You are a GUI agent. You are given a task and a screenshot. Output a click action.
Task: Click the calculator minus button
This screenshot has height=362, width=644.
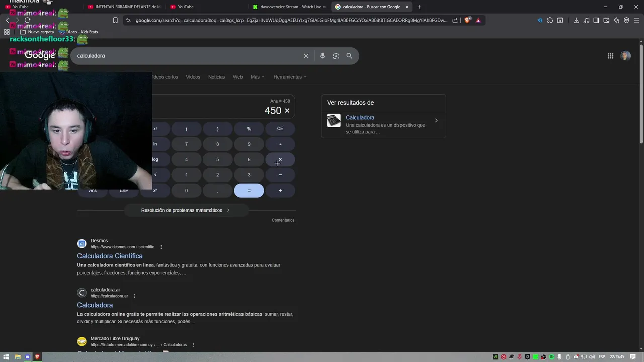click(280, 175)
